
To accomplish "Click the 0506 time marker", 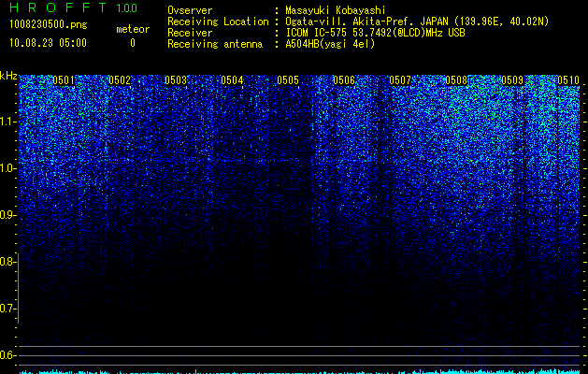I will tap(344, 80).
